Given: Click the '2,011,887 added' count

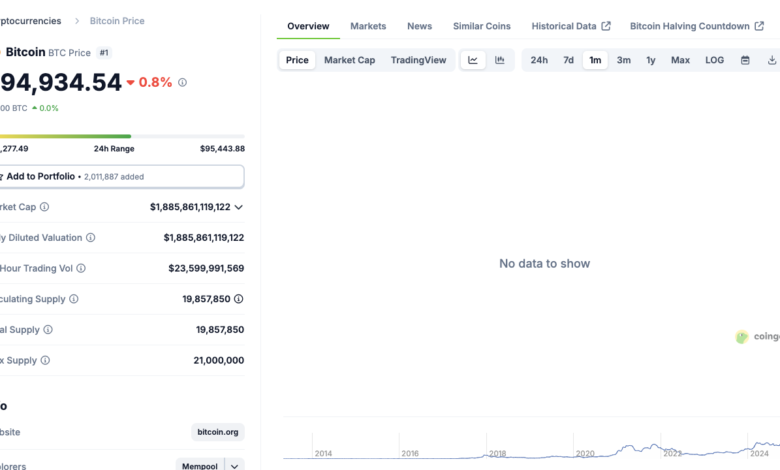Looking at the screenshot, I should click(x=114, y=177).
